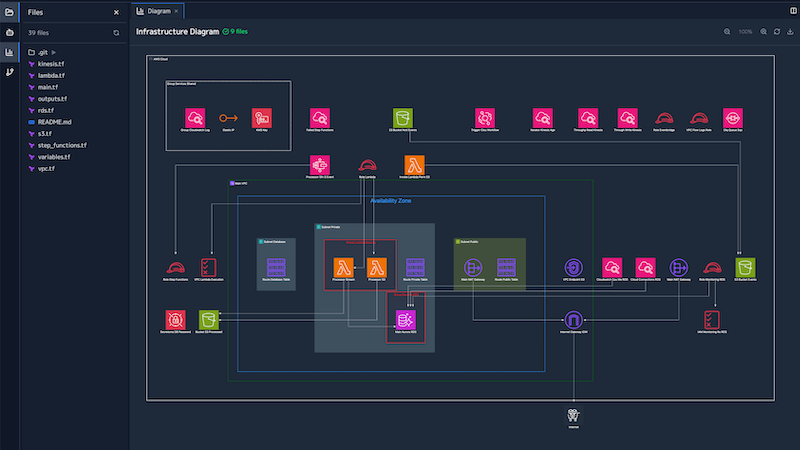
Task: Open README.md in the file list
Action: [57, 122]
